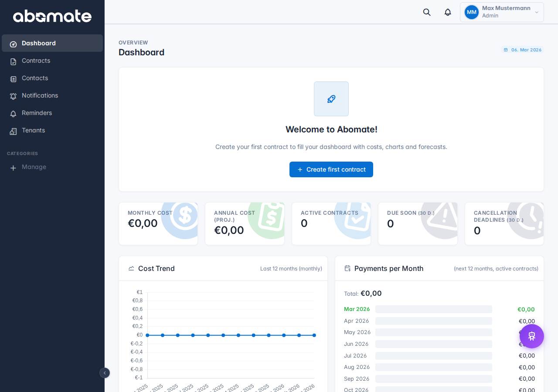Screen dimensions: 558x392
Task: Click the Abomate logo
Action: pos(52,16)
